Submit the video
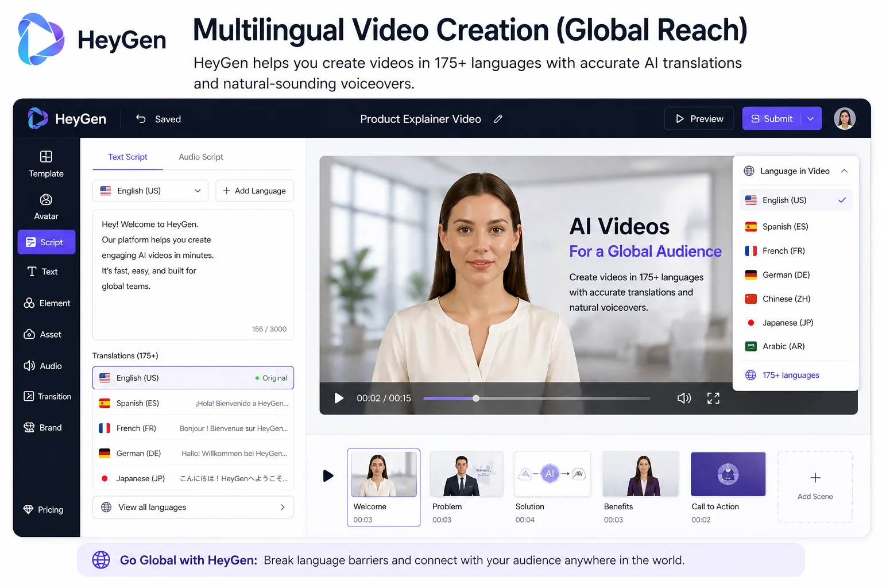This screenshot has height=588, width=882. point(771,119)
